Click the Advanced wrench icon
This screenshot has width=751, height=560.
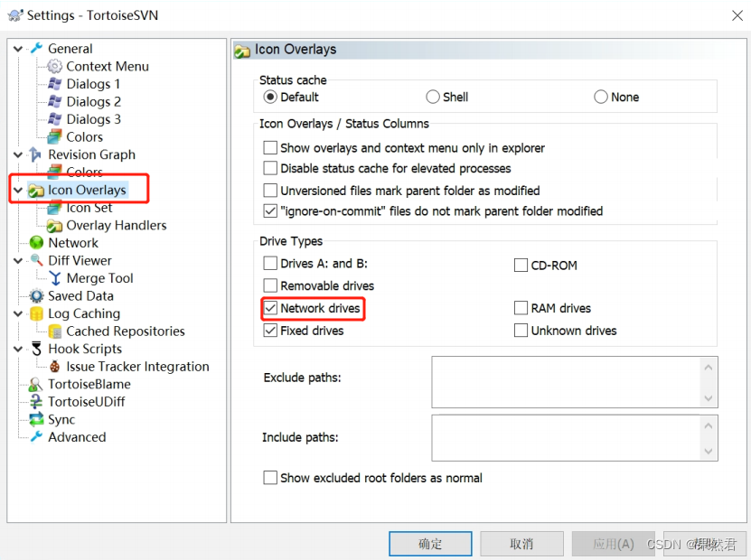[36, 437]
